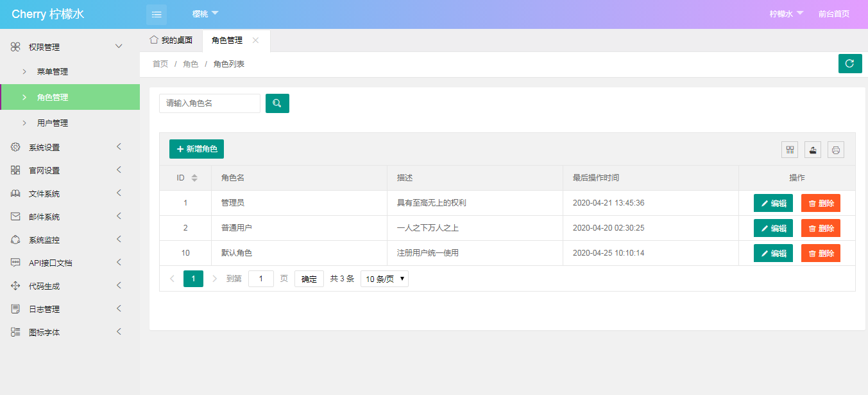This screenshot has width=868, height=395.
Task: Click the magnifier search icon beside the role input
Action: (277, 103)
